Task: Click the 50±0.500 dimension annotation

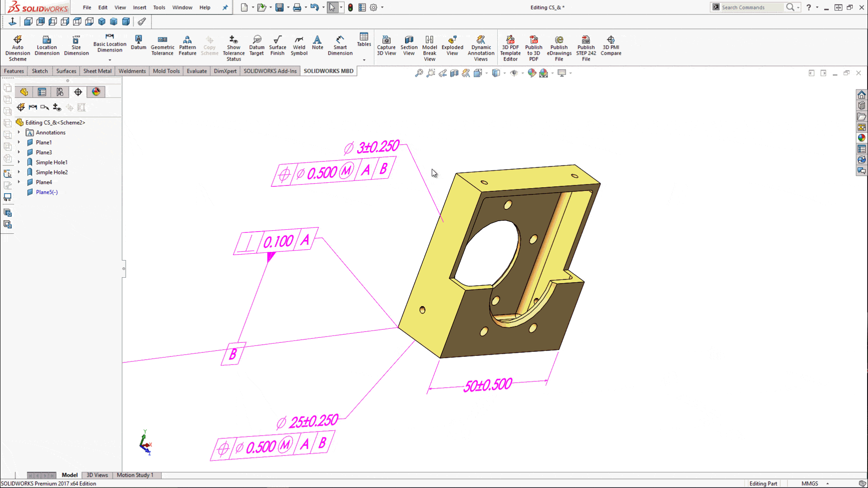Action: point(488,385)
